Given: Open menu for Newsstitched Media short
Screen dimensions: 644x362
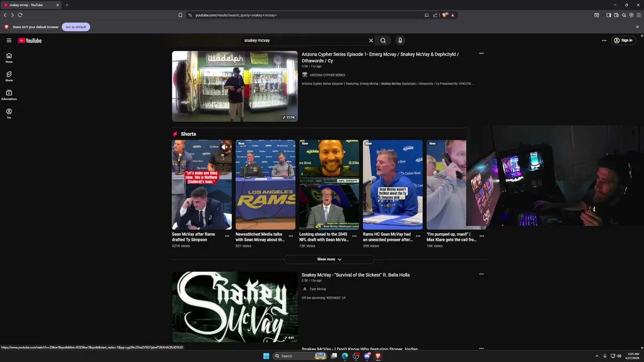Looking at the screenshot, I should click(x=291, y=236).
